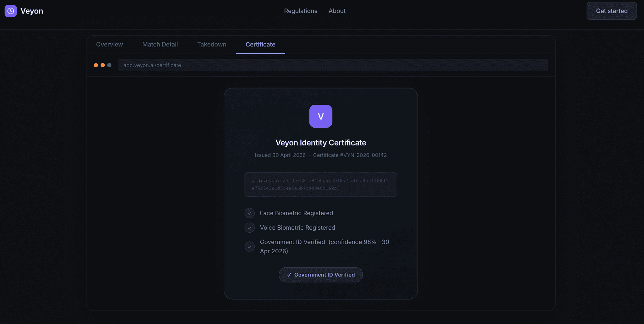
Task: Click Government ID Verified confidence 98% text
Action: coord(325,247)
